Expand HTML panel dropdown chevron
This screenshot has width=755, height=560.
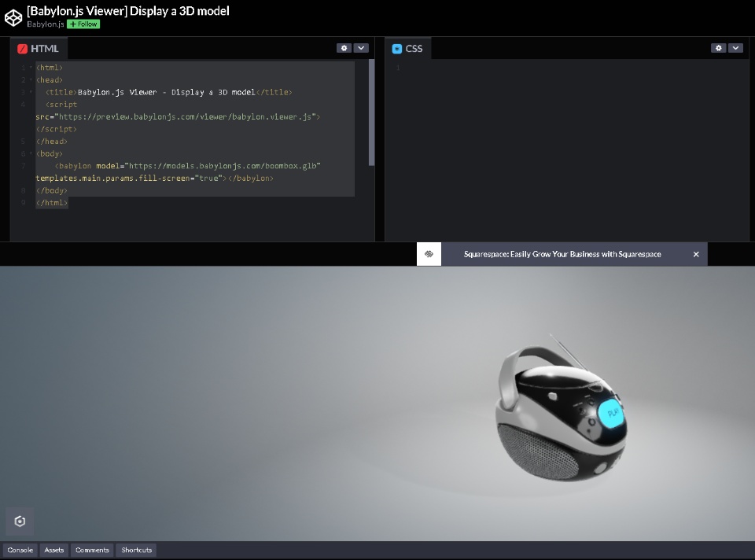click(x=361, y=48)
